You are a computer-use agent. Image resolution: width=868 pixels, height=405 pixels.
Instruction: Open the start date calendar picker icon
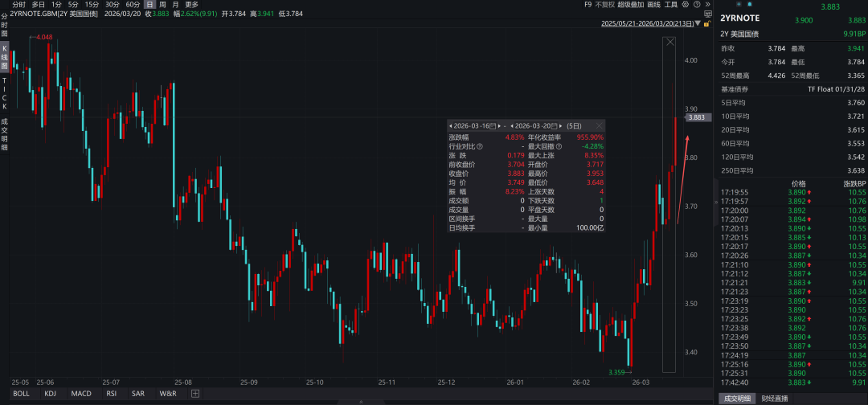(x=493, y=126)
